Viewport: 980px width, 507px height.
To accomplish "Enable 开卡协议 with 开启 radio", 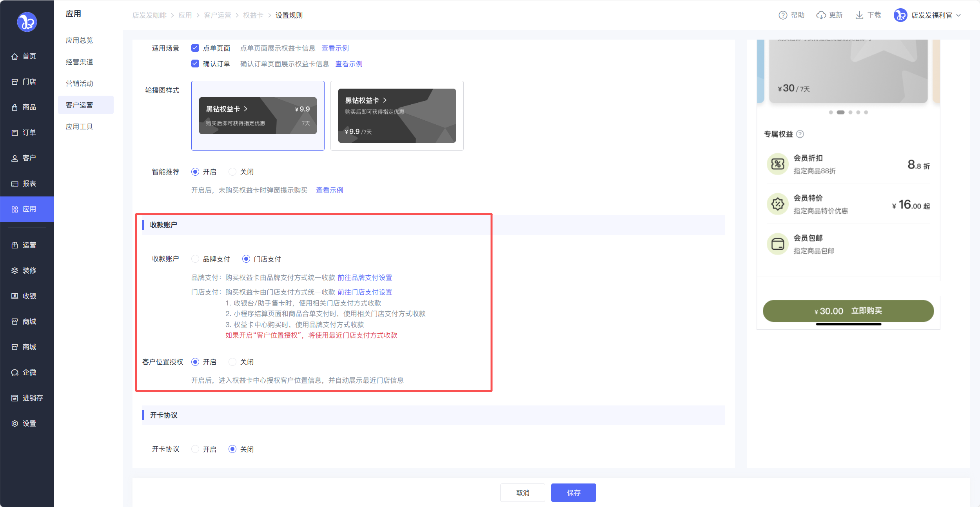I will pyautogui.click(x=195, y=449).
